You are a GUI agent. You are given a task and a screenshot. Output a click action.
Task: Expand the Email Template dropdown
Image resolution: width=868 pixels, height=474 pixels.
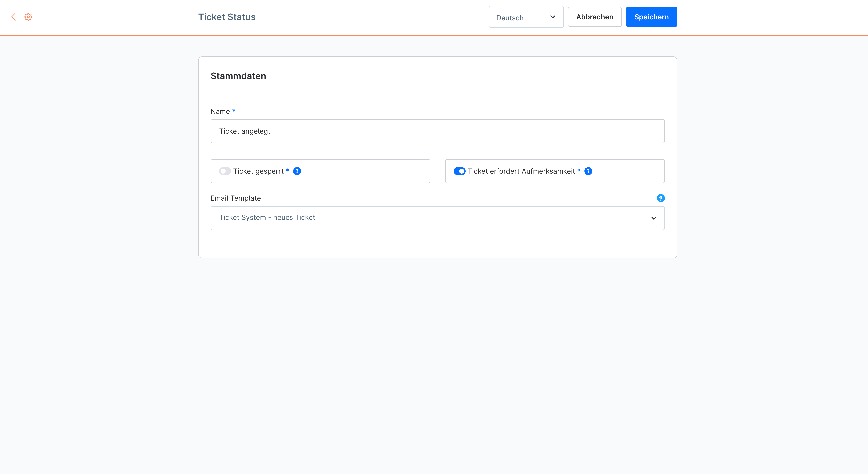coord(437,218)
